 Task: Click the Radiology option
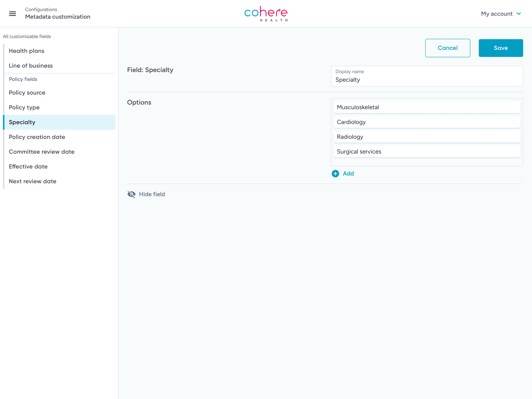coord(427,137)
